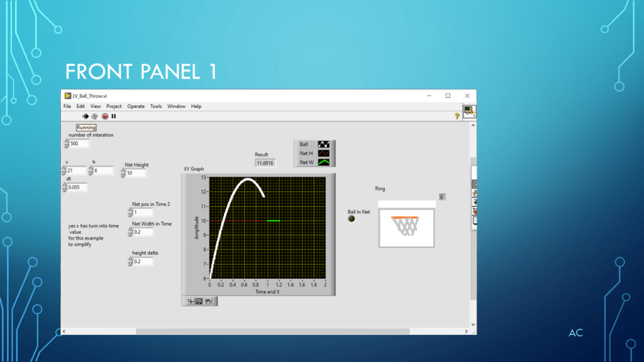Image resolution: width=644 pixels, height=362 pixels.
Task: Pause the running VI
Action: (x=114, y=116)
